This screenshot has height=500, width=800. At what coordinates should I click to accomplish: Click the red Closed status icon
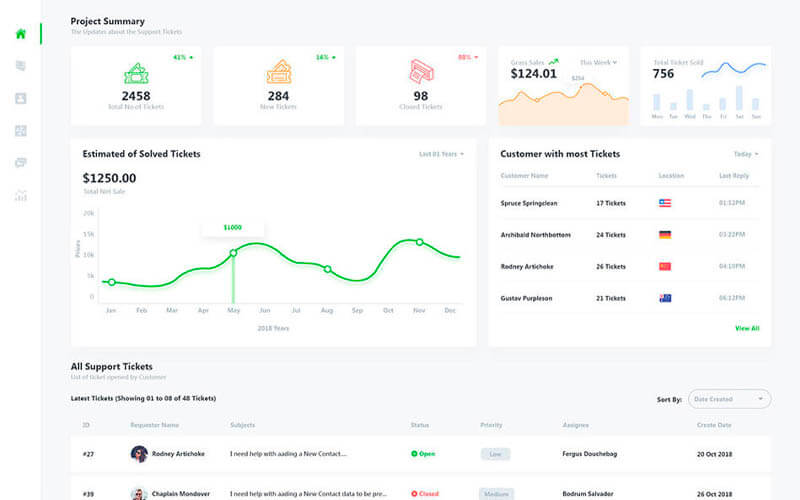[414, 493]
